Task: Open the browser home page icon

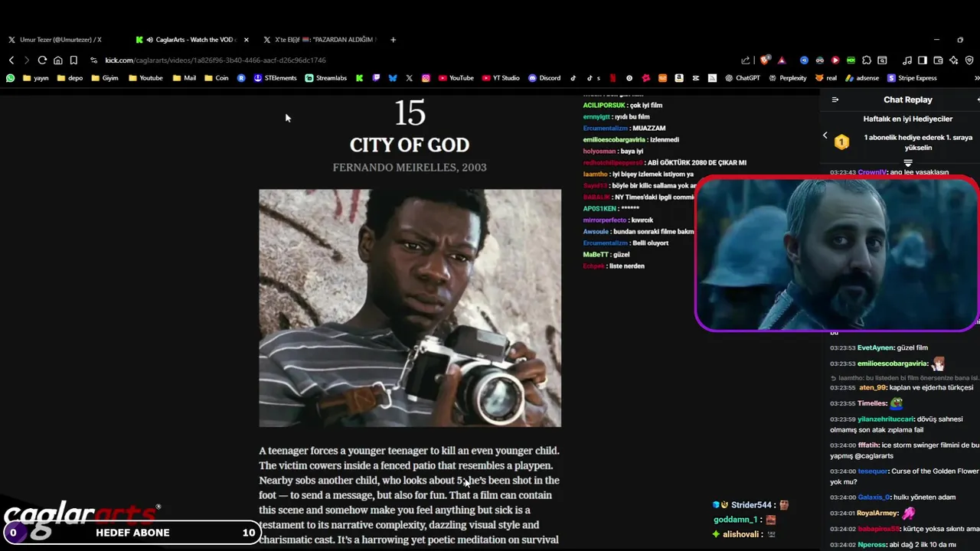Action: pyautogui.click(x=58, y=60)
